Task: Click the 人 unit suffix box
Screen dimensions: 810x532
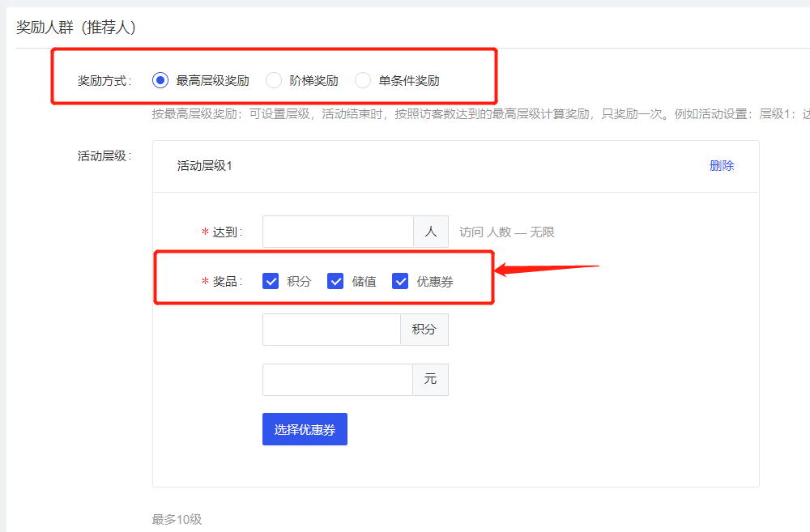Action: point(431,232)
